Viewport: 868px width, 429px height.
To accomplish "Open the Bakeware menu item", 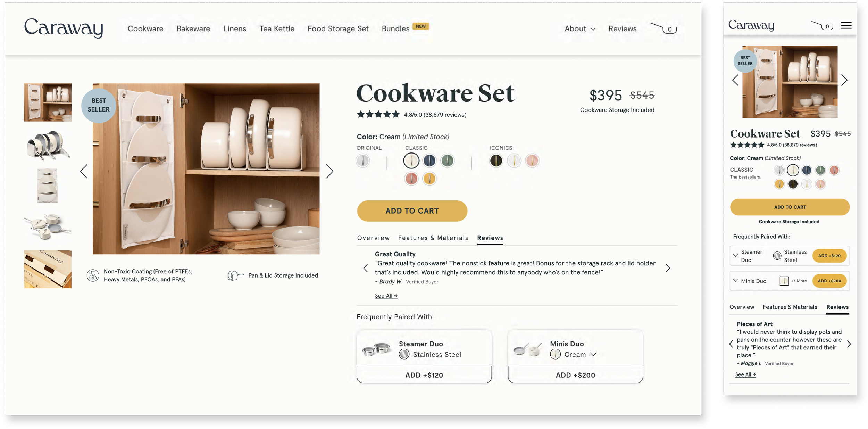I will click(x=193, y=29).
